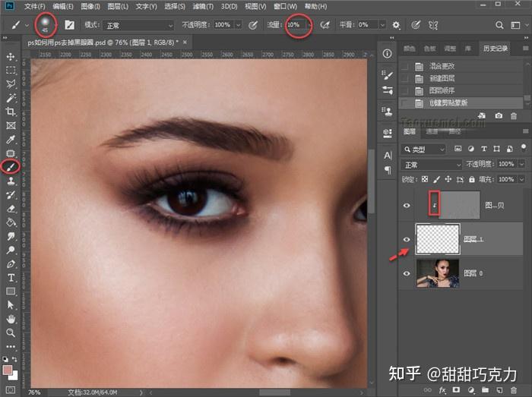Image resolution: width=532 pixels, height=397 pixels.
Task: Select the Paint Bucket tool
Action: coord(11,222)
